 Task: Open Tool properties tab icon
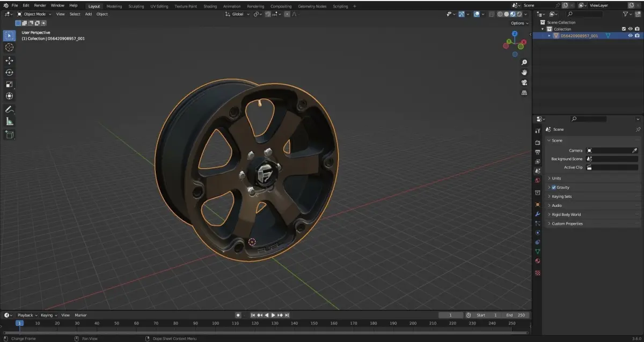(538, 131)
